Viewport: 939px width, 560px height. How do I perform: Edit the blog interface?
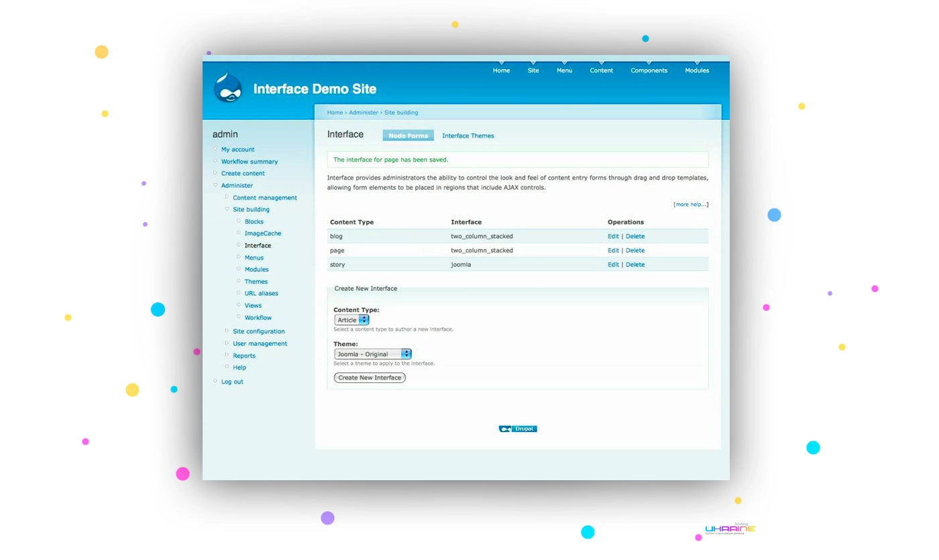pos(613,236)
